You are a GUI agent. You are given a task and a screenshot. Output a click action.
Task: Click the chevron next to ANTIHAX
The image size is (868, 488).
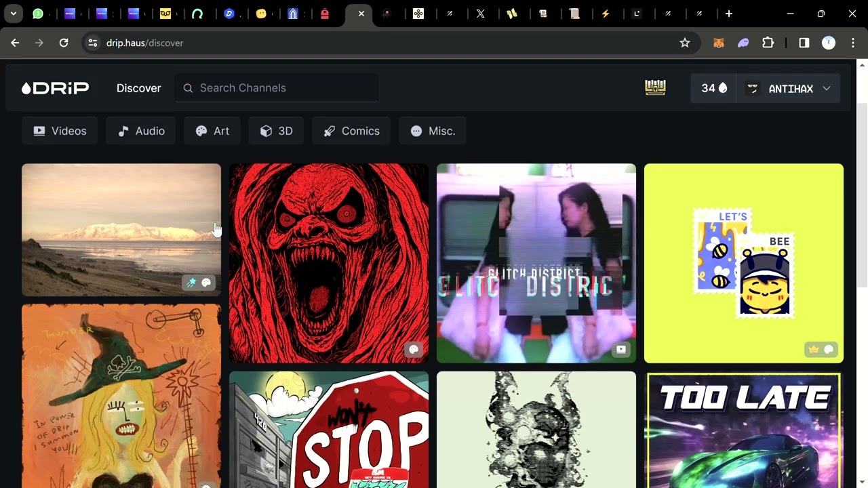[826, 88]
